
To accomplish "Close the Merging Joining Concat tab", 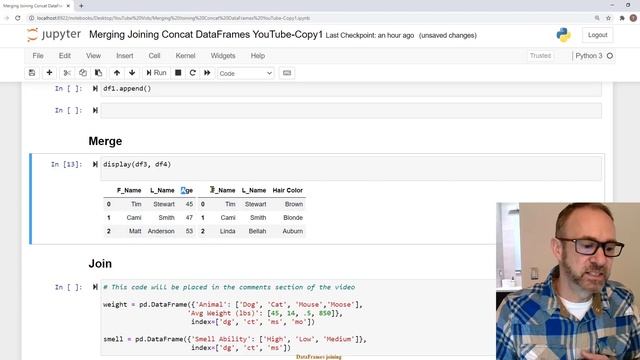I will [x=68, y=6].
